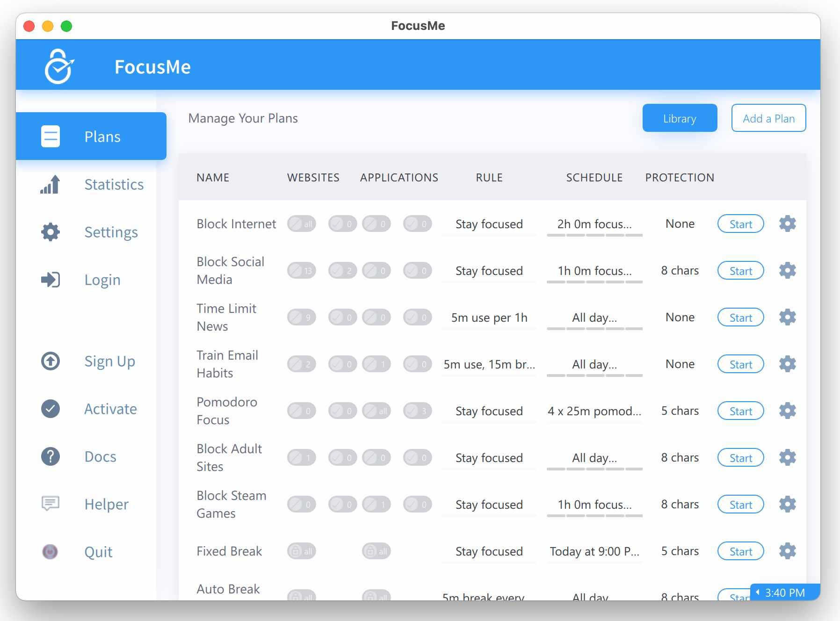
Task: Toggle websites '13' pill for Block Social Media
Action: pyautogui.click(x=302, y=271)
